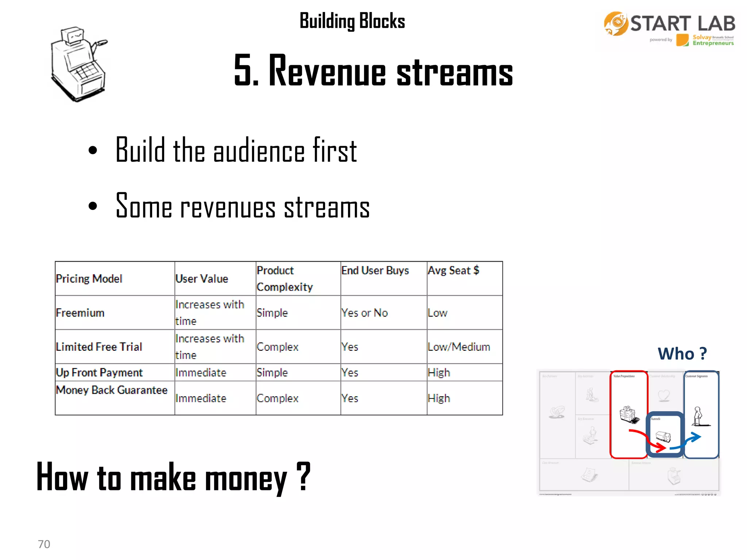Screen dimensions: 747x560
Task: Click 'Yes' in the Limited Free Trial row
Action: pyautogui.click(x=384, y=347)
